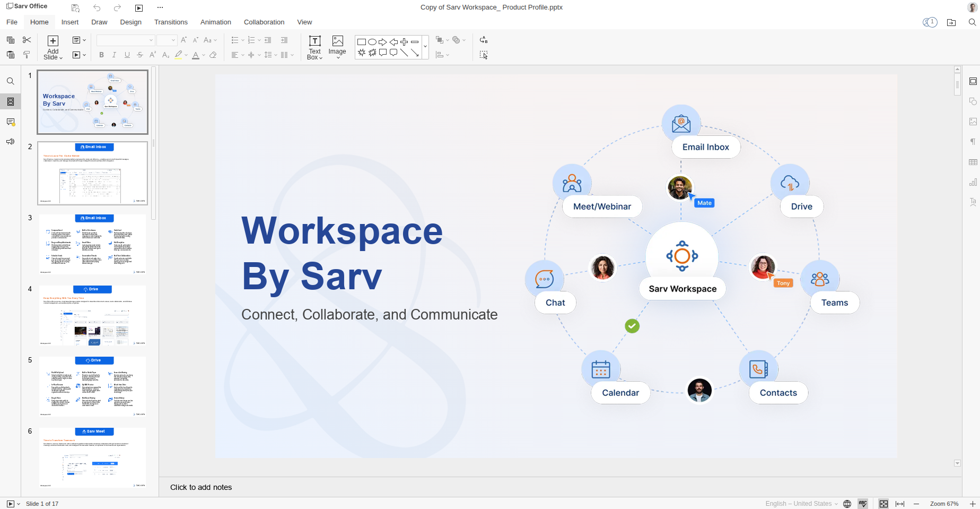
Task: Toggle italic formatting
Action: (x=114, y=55)
